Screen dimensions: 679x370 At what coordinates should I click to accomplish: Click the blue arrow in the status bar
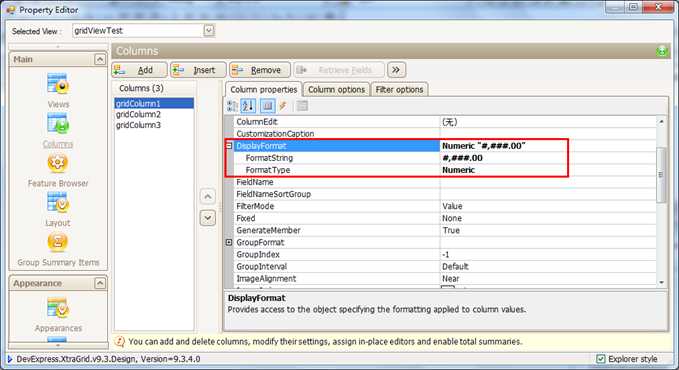coord(10,359)
